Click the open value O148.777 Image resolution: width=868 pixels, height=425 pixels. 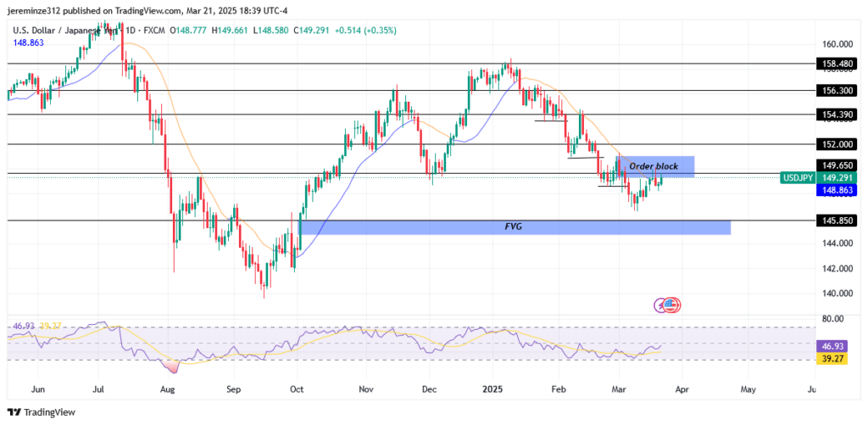pos(189,31)
